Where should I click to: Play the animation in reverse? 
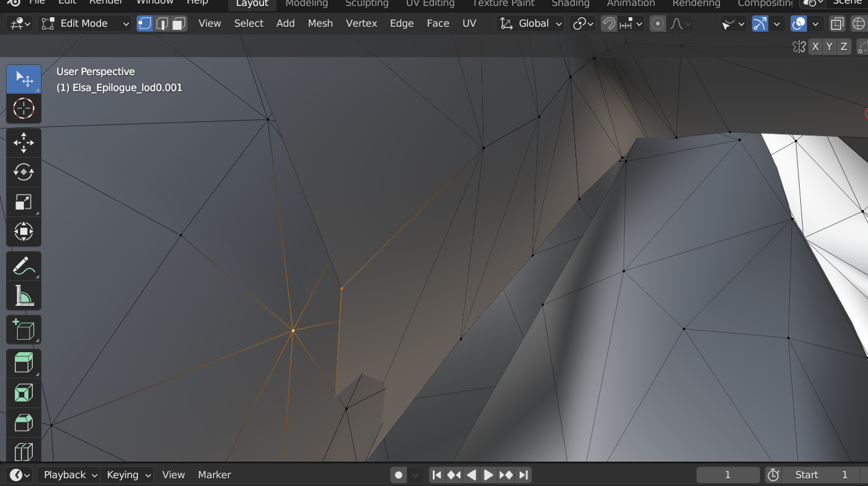click(x=471, y=475)
